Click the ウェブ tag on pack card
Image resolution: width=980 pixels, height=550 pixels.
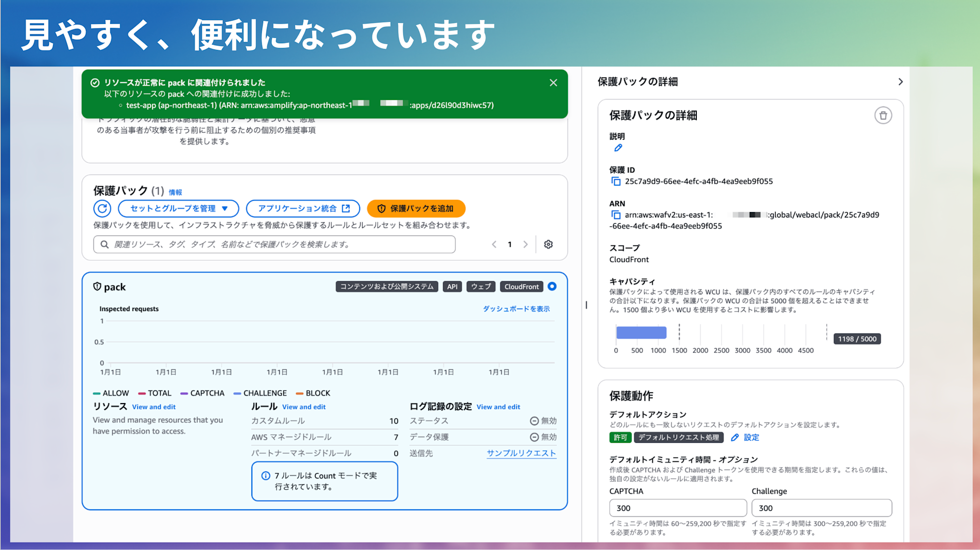click(x=481, y=287)
